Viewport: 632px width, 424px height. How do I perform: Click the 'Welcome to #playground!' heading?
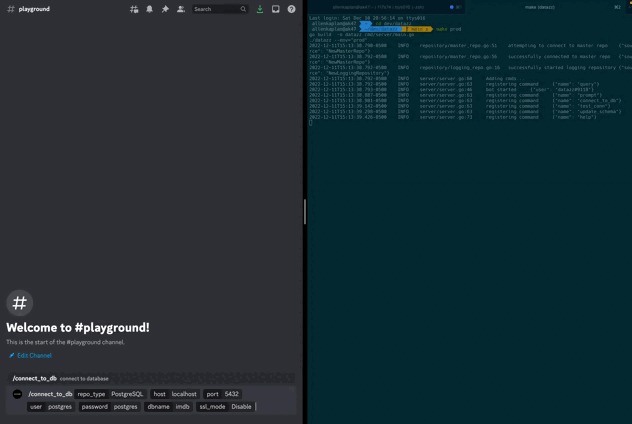pos(78,328)
